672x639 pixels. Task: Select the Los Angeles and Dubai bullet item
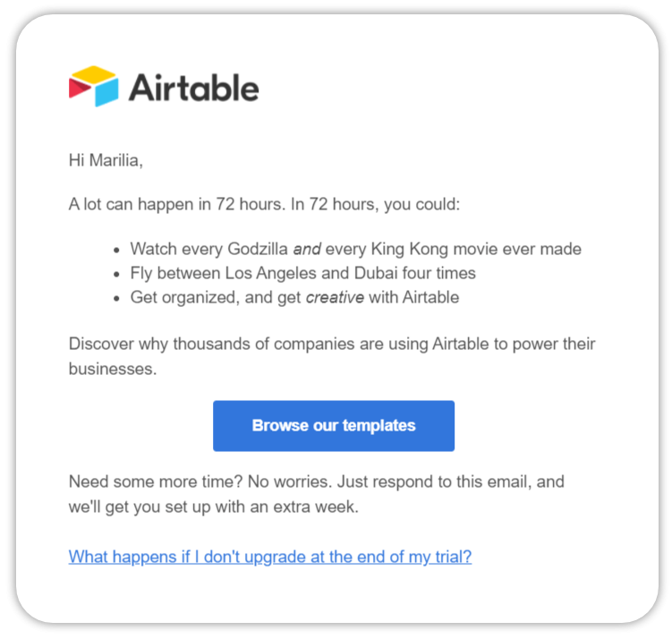(303, 273)
